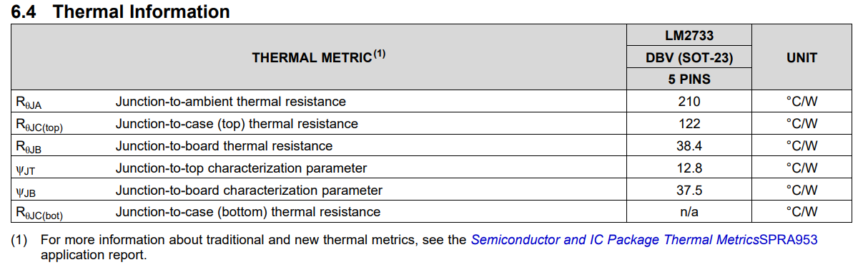This screenshot has height=270, width=868.
Task: Click the THERMAL METRIC column header
Action: [312, 58]
